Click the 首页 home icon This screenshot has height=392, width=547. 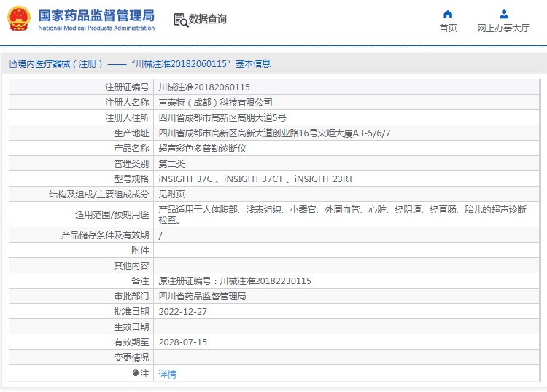(448, 15)
